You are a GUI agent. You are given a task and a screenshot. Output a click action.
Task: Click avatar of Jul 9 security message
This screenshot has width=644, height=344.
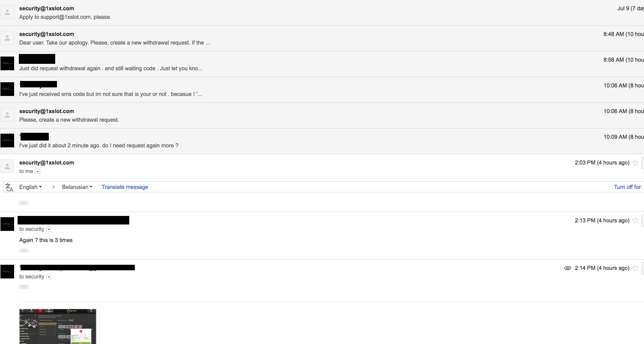(7, 12)
